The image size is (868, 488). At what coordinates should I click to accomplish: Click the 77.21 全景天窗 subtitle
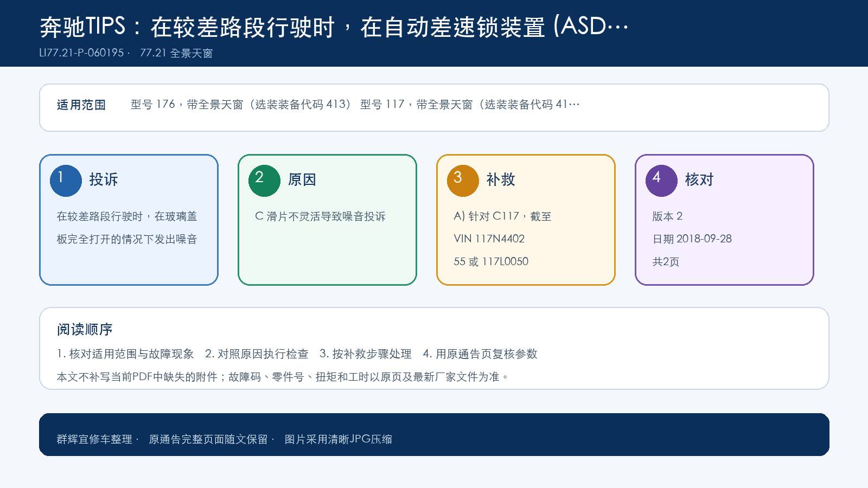point(176,53)
